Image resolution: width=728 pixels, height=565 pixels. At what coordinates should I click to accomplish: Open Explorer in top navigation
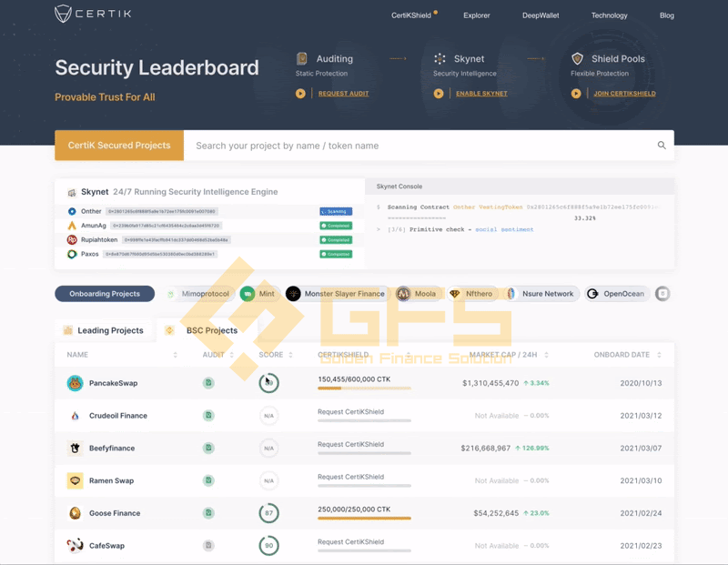coord(476,15)
